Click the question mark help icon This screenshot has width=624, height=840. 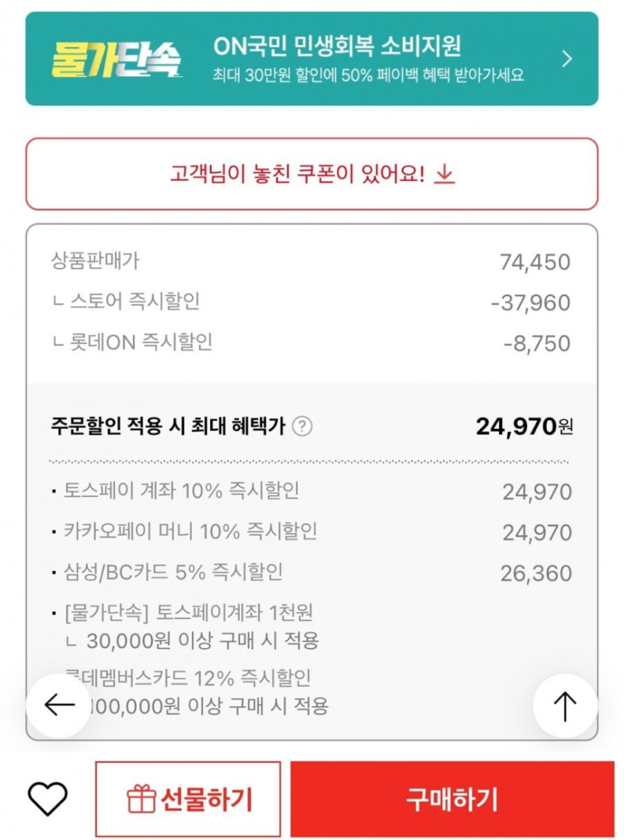pyautogui.click(x=302, y=427)
